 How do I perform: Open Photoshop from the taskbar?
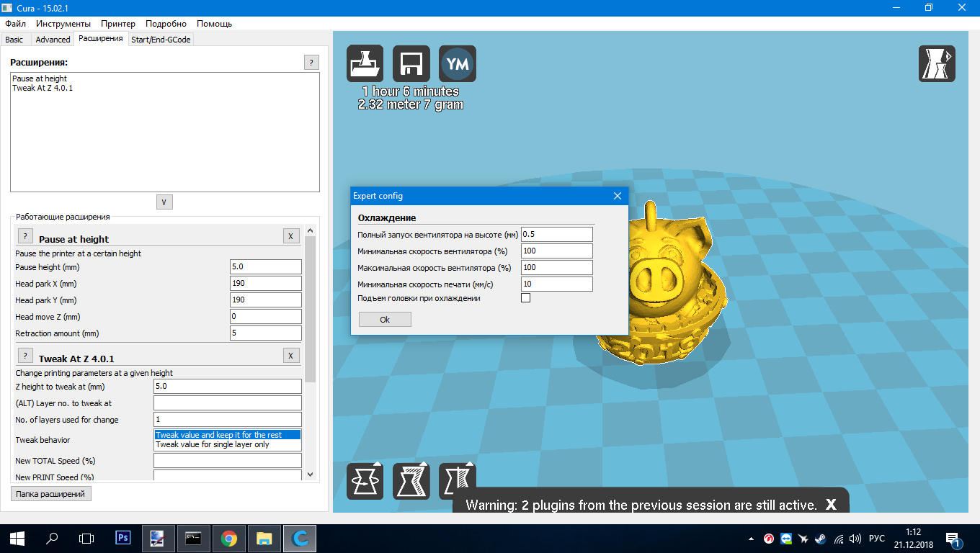(x=123, y=538)
